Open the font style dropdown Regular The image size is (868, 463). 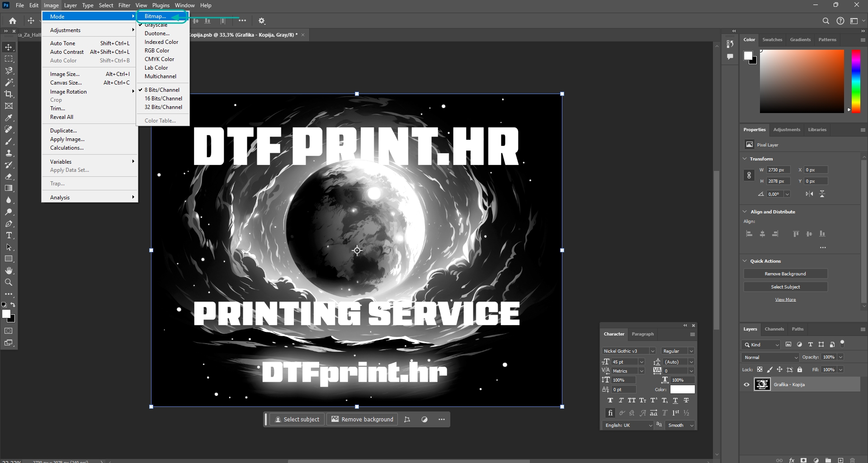tap(678, 351)
